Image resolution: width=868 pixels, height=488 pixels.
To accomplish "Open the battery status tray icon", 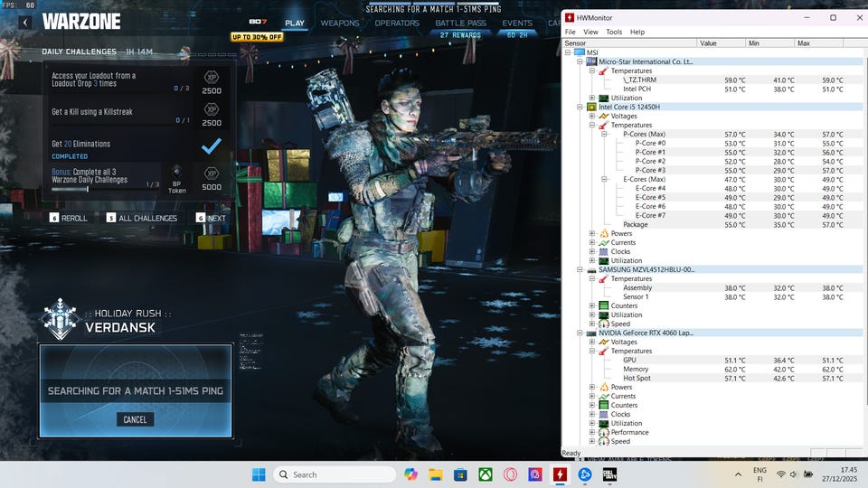I will click(x=808, y=474).
